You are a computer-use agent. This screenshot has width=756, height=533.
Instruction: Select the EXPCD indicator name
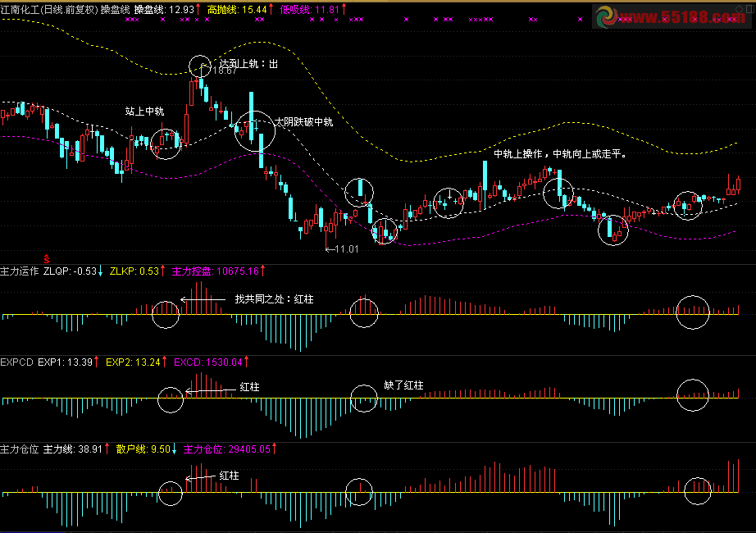[x=17, y=362]
